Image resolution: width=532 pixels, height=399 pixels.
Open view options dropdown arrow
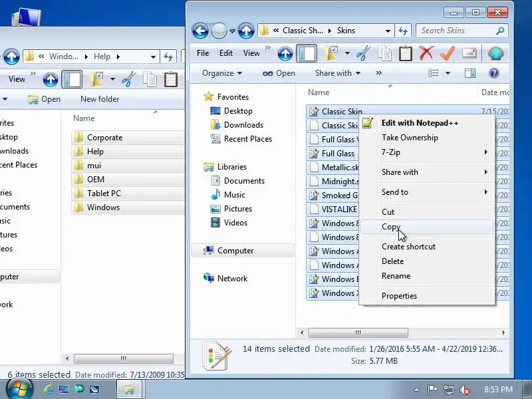(x=448, y=73)
